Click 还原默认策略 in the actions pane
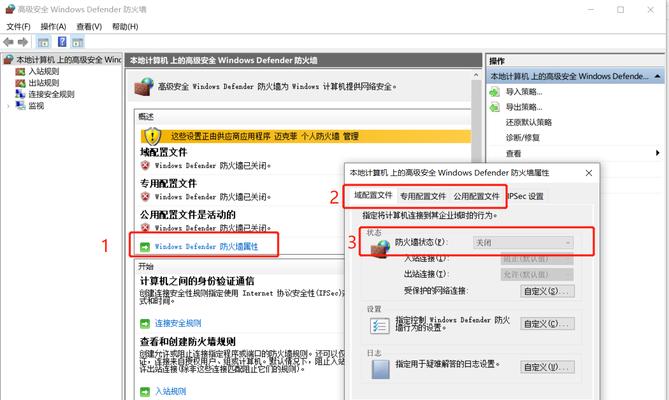The image size is (669, 400). (x=529, y=122)
